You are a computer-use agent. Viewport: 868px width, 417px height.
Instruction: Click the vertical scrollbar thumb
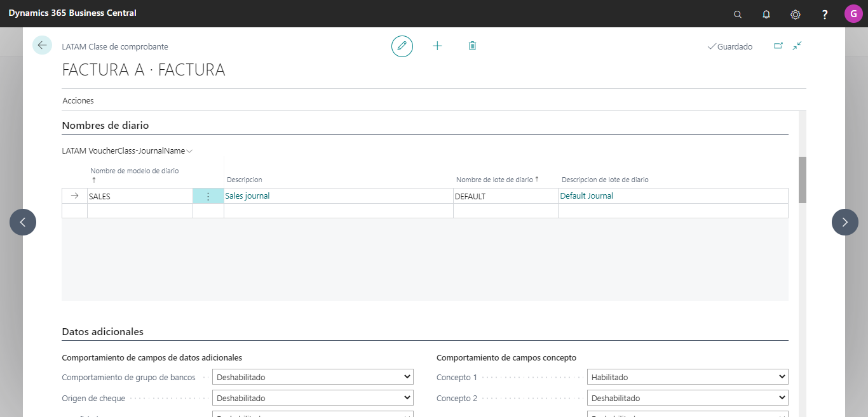(x=802, y=180)
